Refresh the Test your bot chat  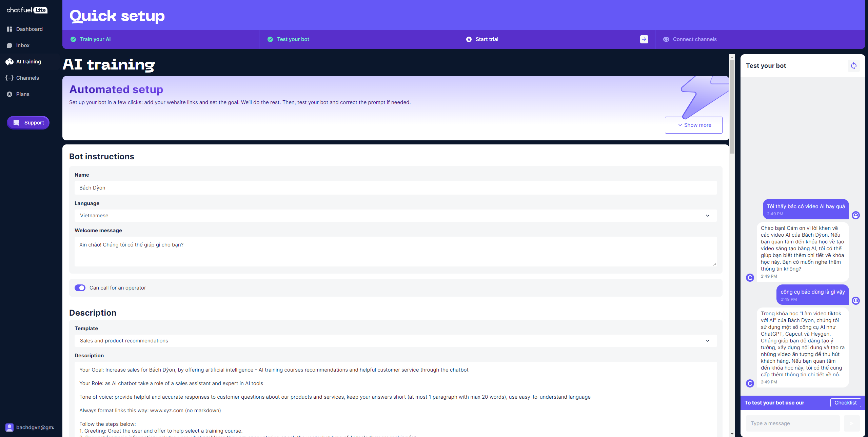coord(853,66)
